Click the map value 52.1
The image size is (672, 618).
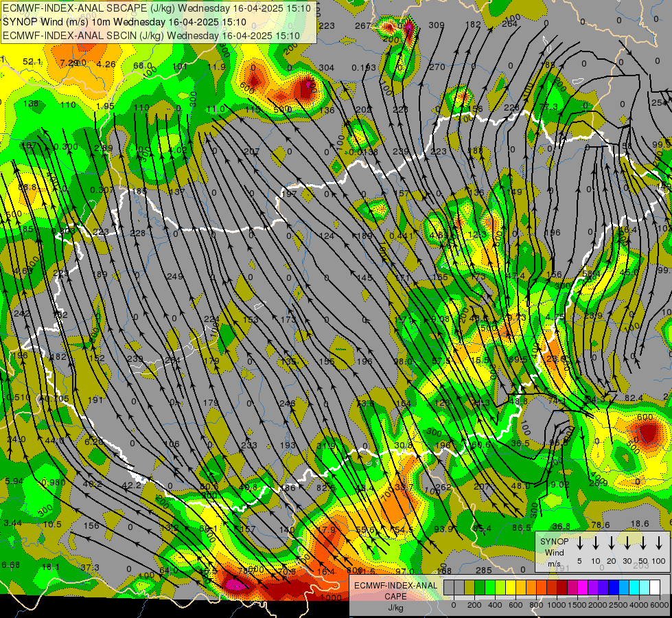point(32,62)
